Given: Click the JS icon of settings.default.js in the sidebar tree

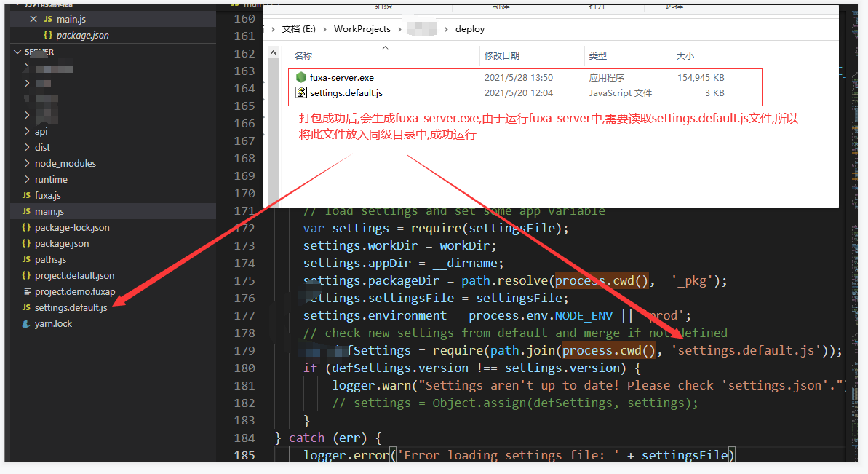Looking at the screenshot, I should 26,307.
